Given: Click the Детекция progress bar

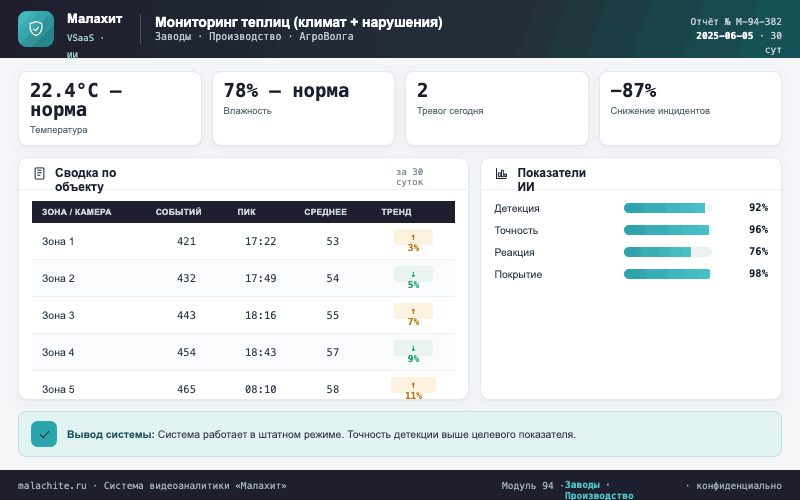Looking at the screenshot, I should coord(667,208).
